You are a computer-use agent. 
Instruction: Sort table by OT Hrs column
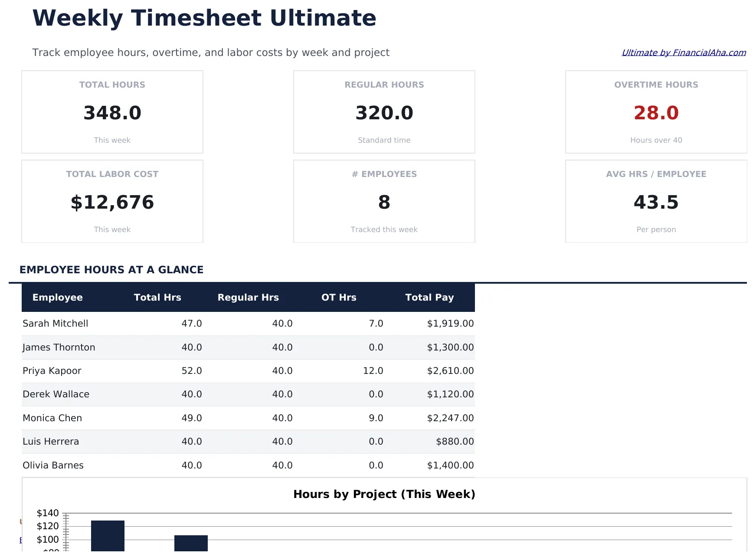click(339, 298)
